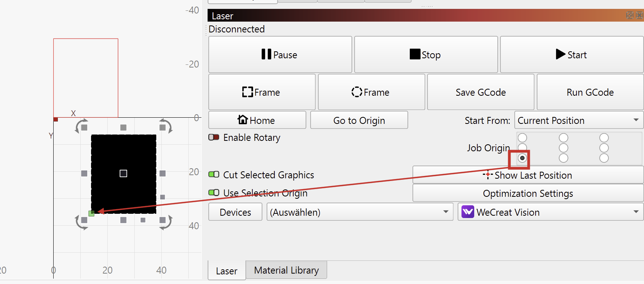The image size is (644, 284).
Task: Start the laser job
Action: (571, 54)
